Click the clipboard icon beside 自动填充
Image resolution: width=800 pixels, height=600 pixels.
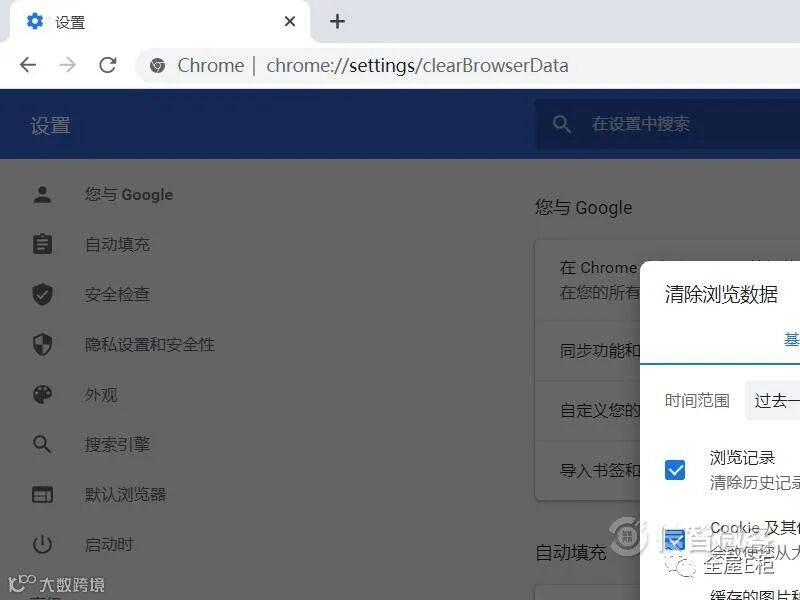tap(42, 244)
